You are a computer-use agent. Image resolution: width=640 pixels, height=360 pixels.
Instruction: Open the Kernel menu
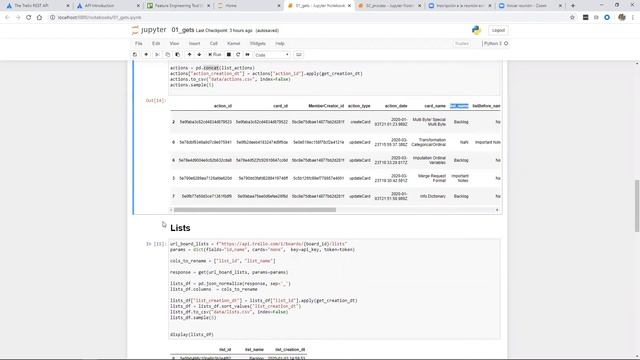(x=233, y=43)
